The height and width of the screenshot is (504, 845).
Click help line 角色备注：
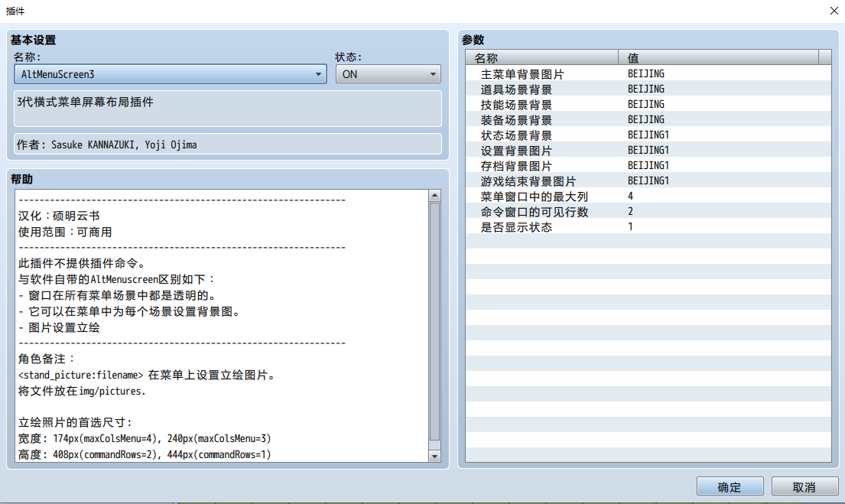(x=47, y=359)
